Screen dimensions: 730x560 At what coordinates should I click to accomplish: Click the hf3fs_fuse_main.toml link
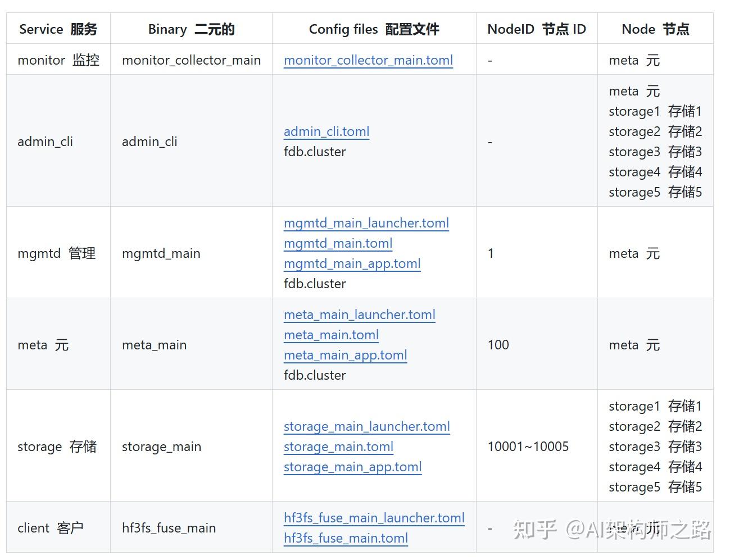tap(345, 538)
